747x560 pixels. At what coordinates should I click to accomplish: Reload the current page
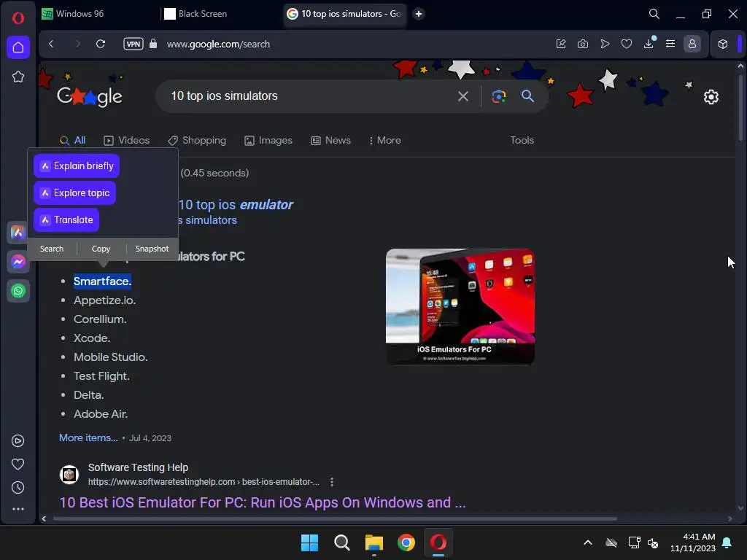click(101, 44)
